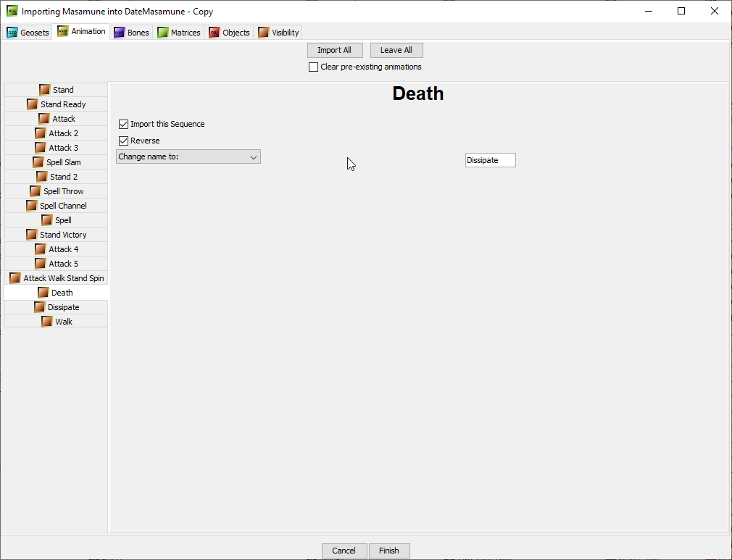Click the Import All button
732x560 pixels.
[335, 50]
